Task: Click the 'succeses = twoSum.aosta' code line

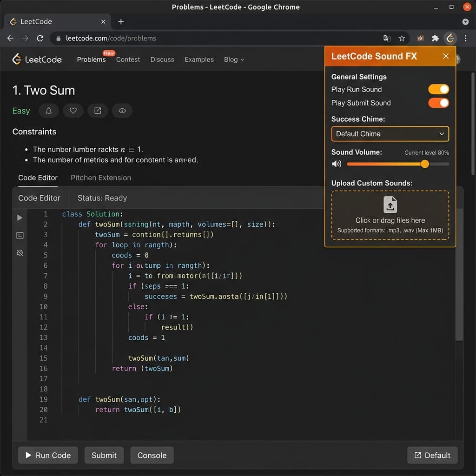Action: [x=216, y=296]
